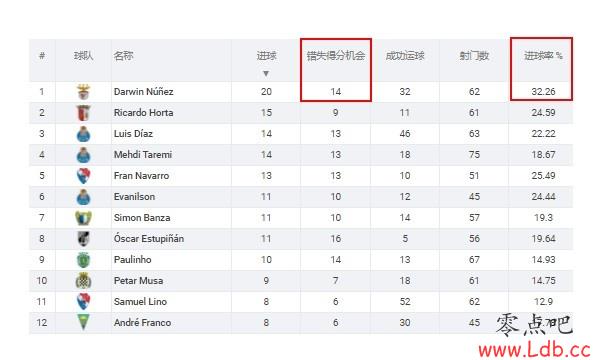Click the green crest beside André Franco
The image size is (600, 360).
pyautogui.click(x=83, y=322)
